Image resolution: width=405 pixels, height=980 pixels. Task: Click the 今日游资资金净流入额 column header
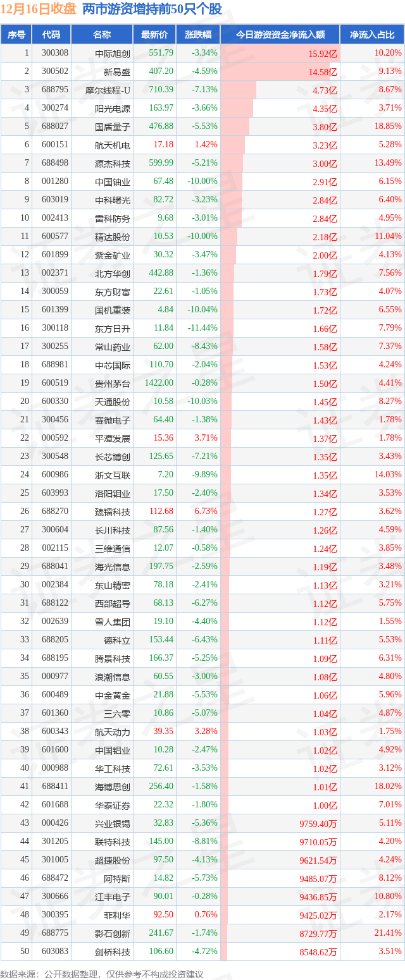[x=280, y=35]
